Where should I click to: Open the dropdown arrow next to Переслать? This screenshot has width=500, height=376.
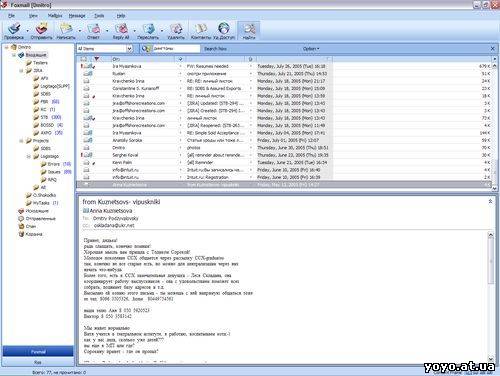pos(162,30)
